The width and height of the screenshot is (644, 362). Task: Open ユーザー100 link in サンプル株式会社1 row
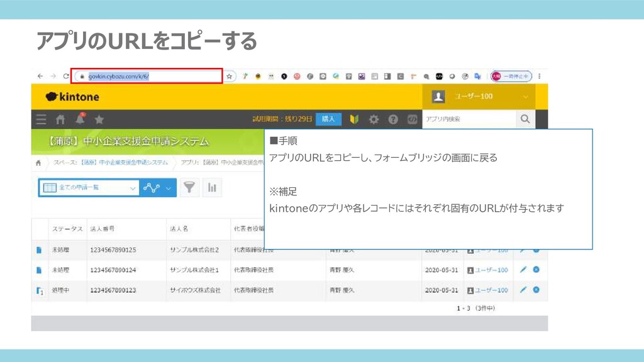coord(491,270)
